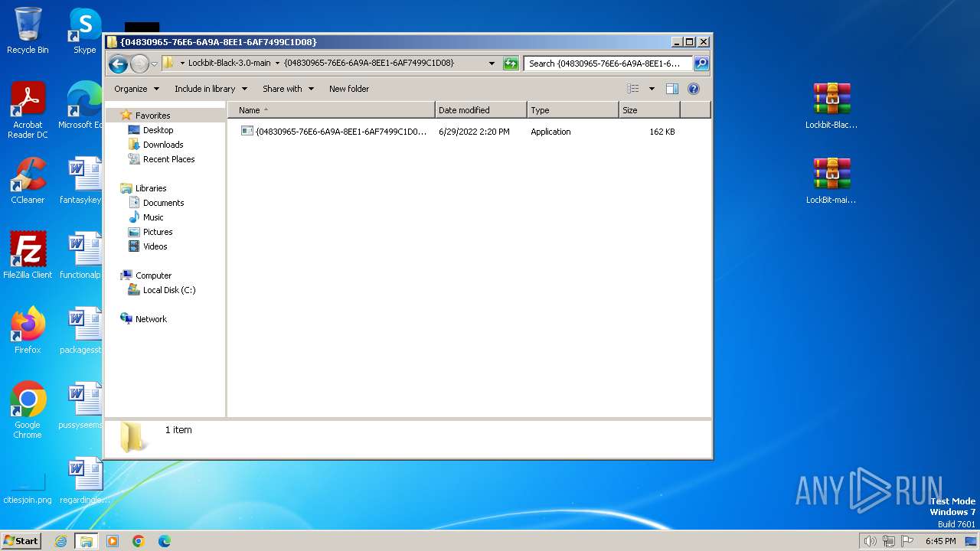Select Downloads under Favorites
The width and height of the screenshot is (980, 551).
[163, 145]
